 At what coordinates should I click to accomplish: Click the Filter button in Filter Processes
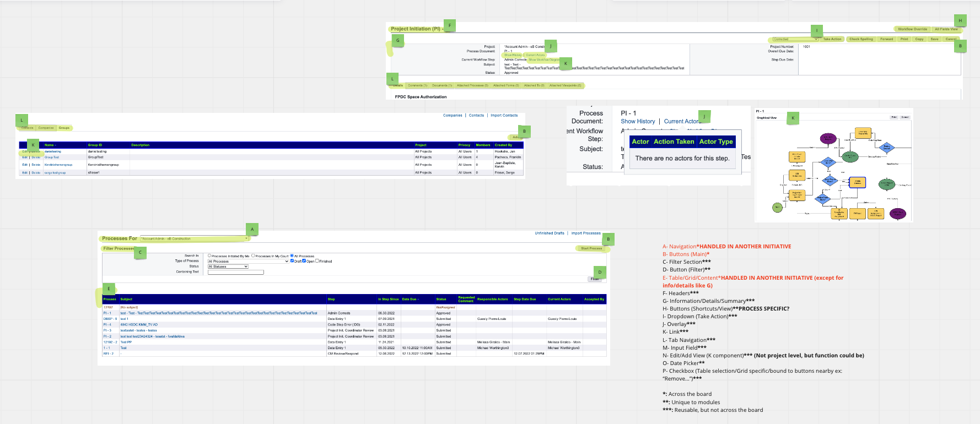tap(595, 279)
